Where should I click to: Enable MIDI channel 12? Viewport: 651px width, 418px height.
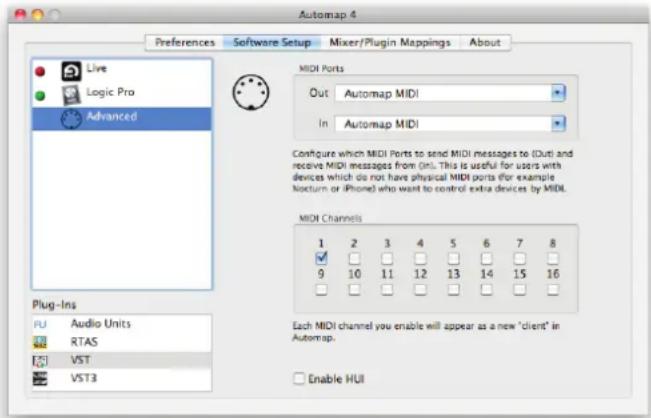pos(420,289)
